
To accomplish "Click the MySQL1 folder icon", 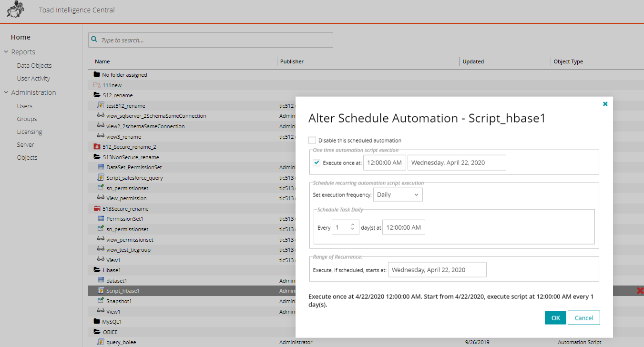I will pos(97,322).
